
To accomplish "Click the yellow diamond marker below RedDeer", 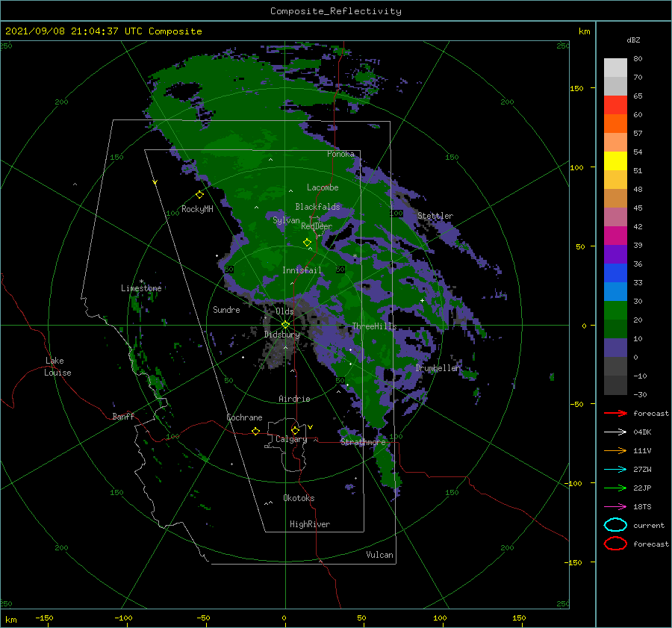I will point(307,242).
